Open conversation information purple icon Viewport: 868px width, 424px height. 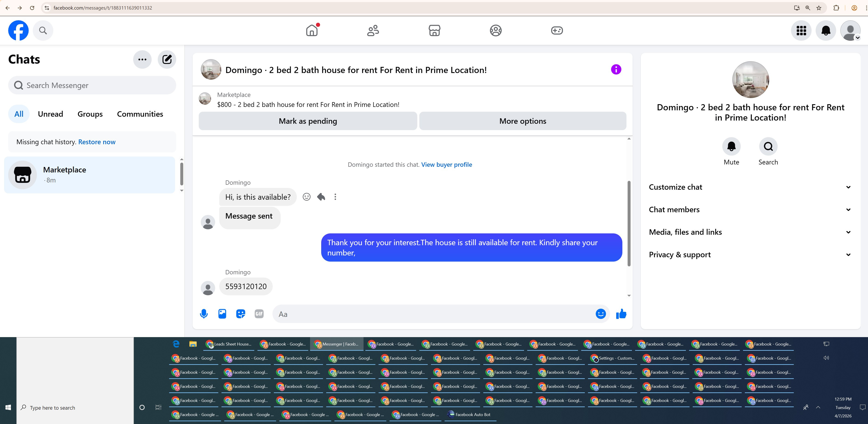tap(616, 69)
